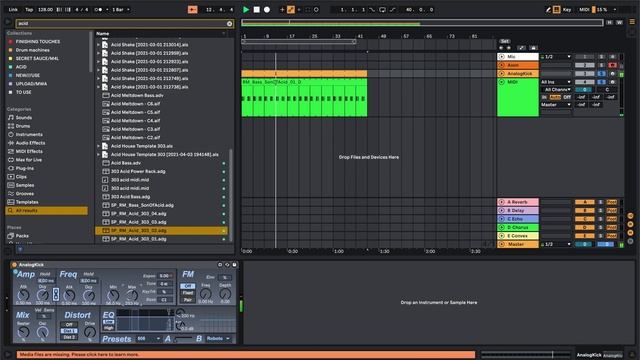Click the missing media files status message
Viewport: 640px width, 360px height.
(x=246, y=354)
